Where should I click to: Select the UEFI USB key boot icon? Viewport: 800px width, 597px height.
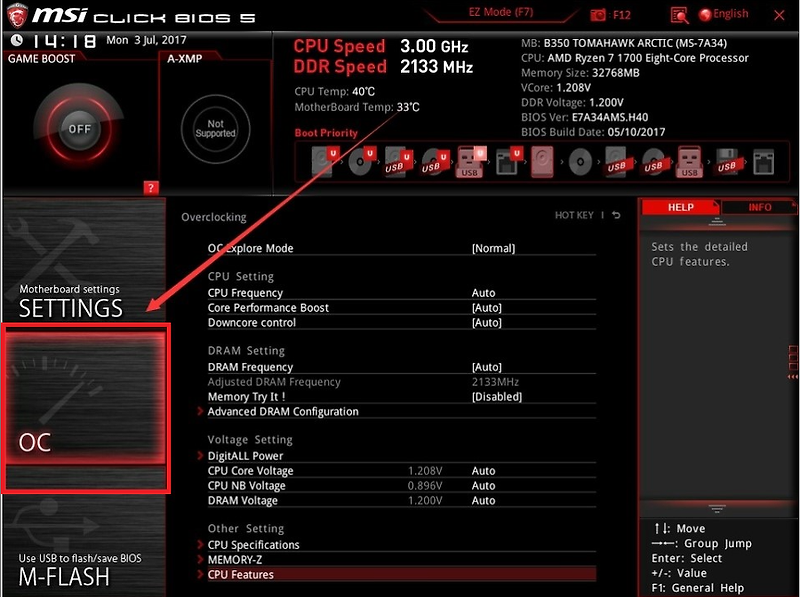pos(471,162)
